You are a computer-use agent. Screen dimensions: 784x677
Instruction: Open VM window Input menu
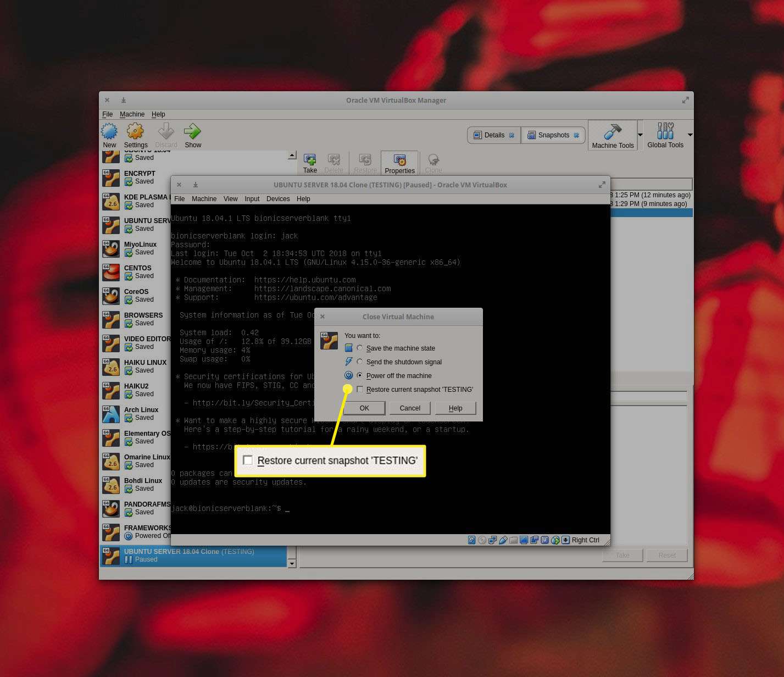point(252,199)
